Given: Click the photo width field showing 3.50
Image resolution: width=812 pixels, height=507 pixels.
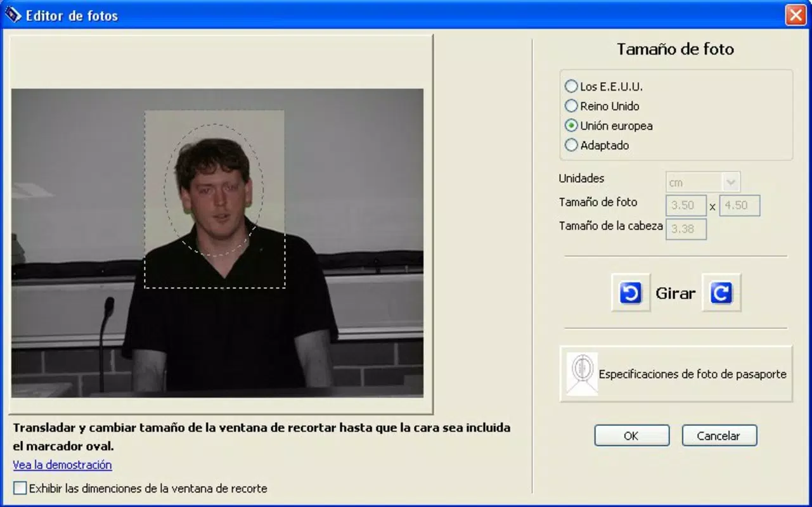Looking at the screenshot, I should 685,205.
